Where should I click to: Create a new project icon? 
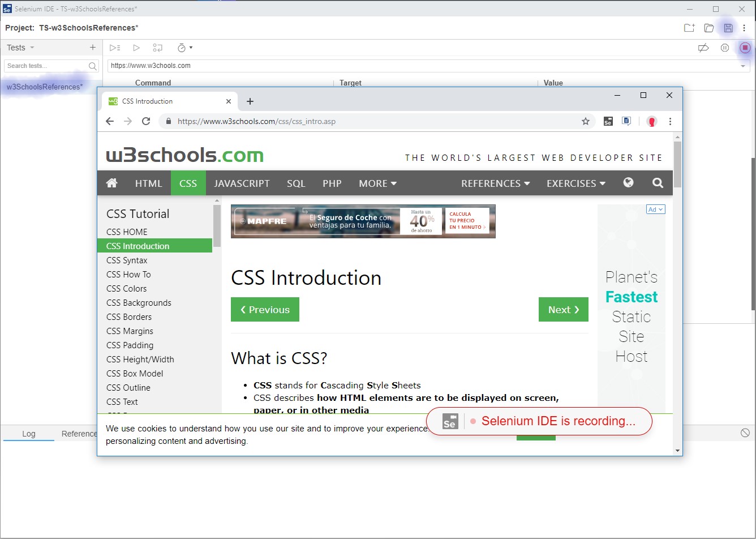(x=689, y=28)
